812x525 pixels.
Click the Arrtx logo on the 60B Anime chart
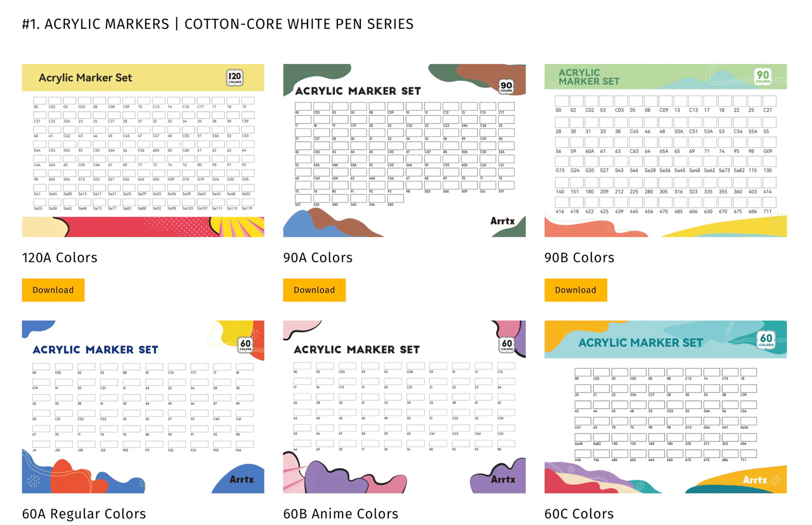[503, 479]
